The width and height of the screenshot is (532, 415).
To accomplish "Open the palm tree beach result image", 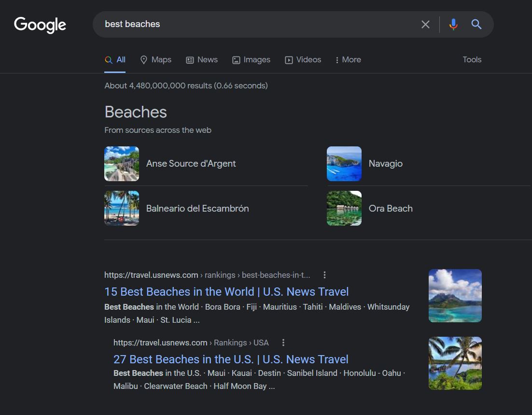I will 455,363.
